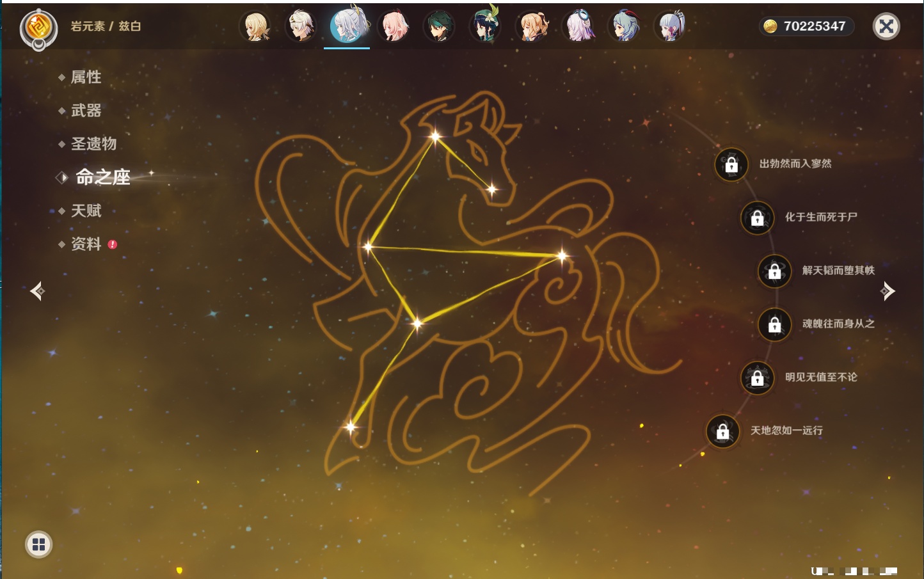Screen dimensions: 924x579
Task: Click the Mora amount 70225347
Action: tap(815, 26)
